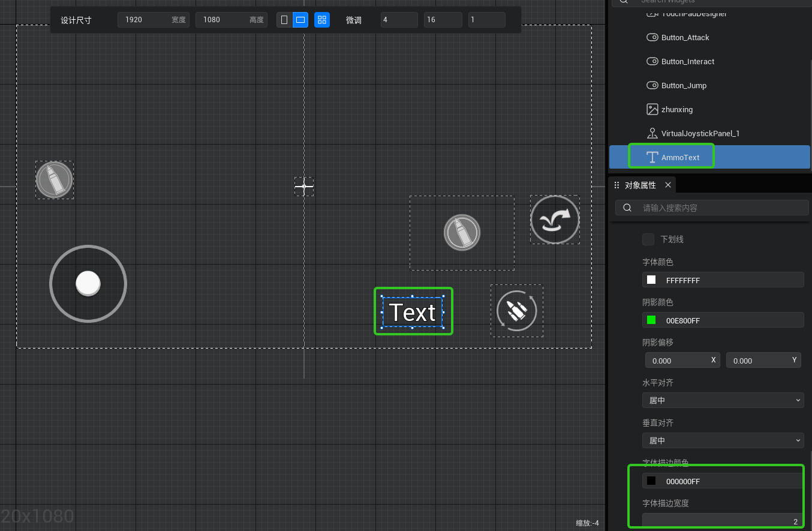Select zhunxing in widget tree
This screenshot has width=812, height=531.
click(677, 109)
